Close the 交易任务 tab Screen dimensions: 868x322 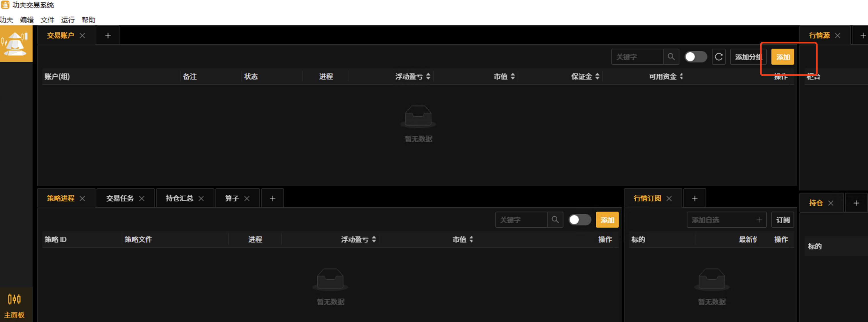[x=142, y=198]
